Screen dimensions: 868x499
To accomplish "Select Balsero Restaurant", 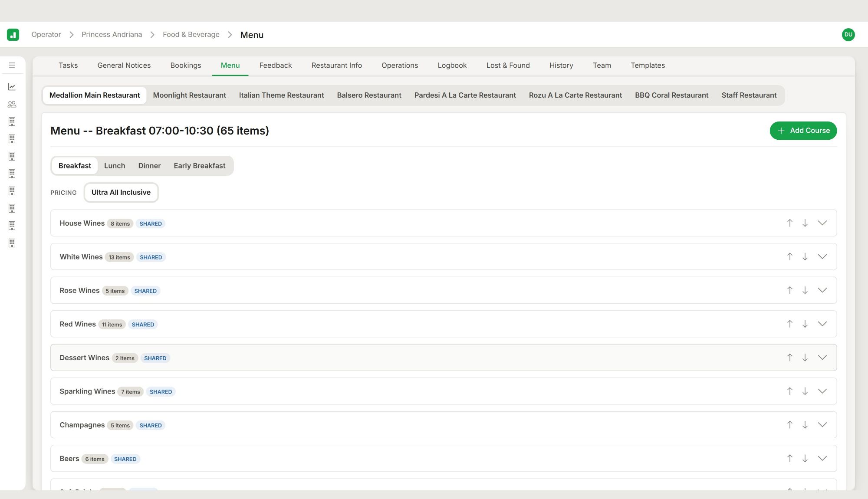I will [x=369, y=95].
